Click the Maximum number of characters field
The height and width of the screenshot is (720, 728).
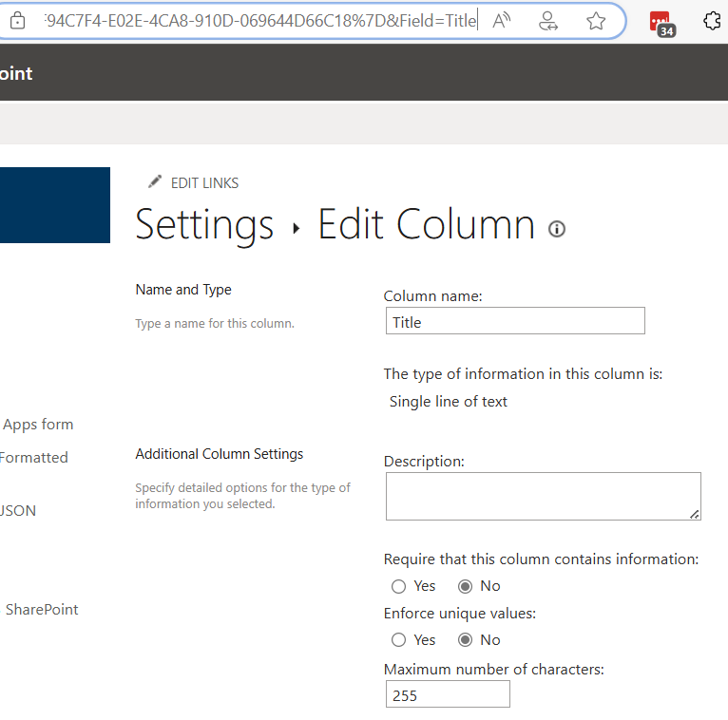[x=447, y=694]
